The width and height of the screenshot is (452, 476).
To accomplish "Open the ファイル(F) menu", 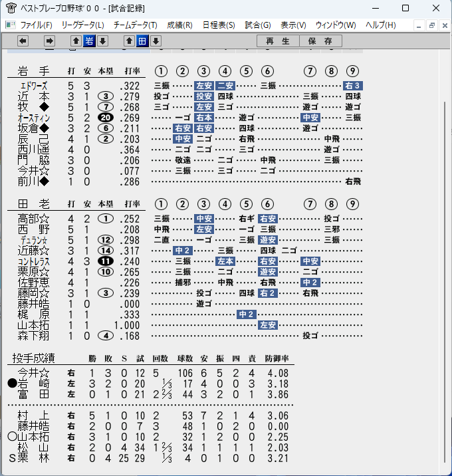I will (36, 25).
